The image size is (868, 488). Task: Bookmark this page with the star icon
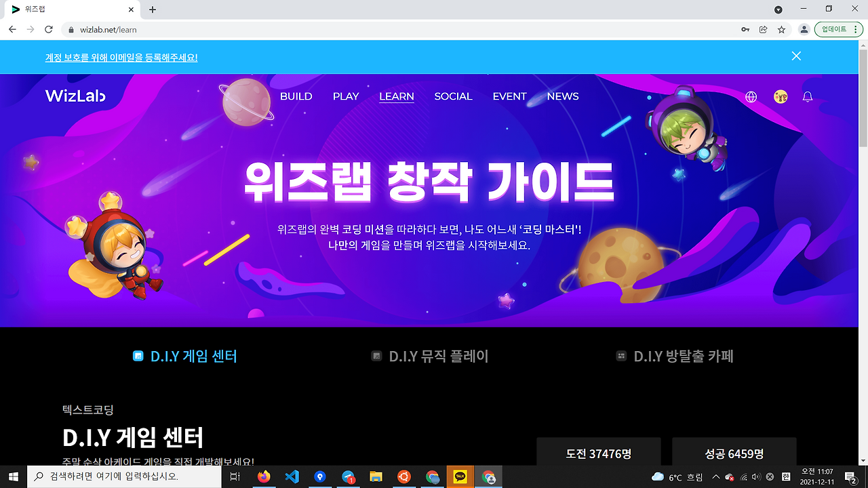pyautogui.click(x=781, y=30)
